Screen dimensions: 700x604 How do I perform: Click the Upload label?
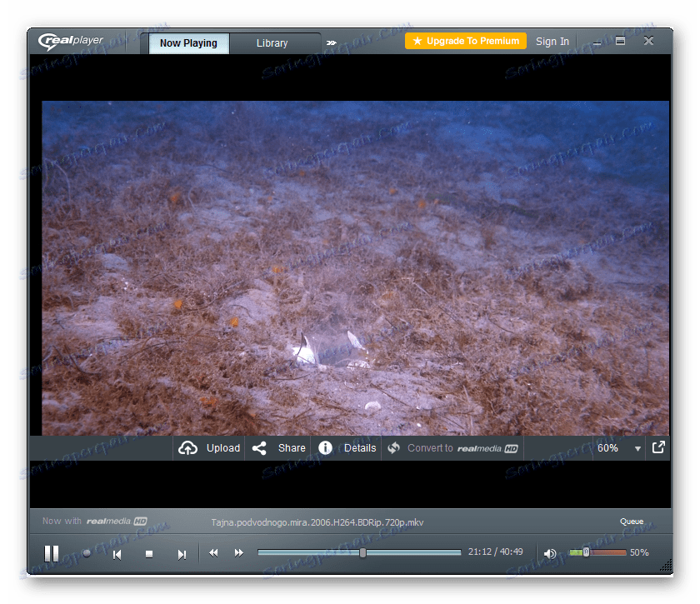[x=223, y=447]
